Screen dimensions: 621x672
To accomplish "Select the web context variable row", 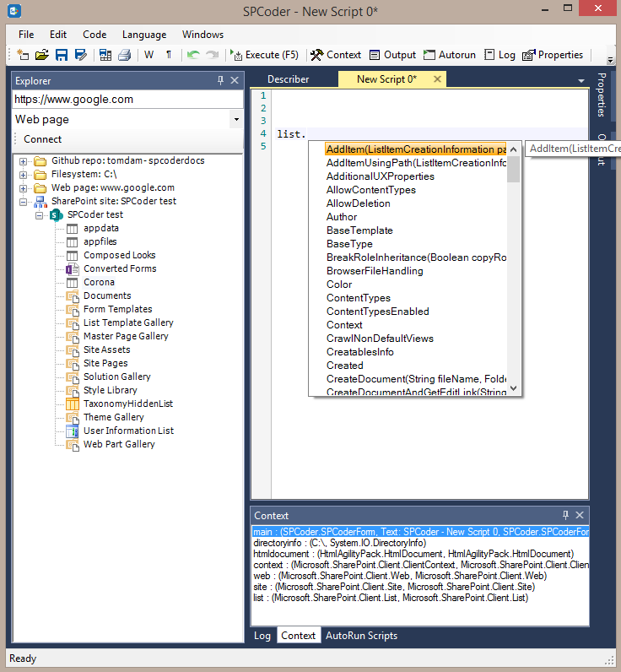I will [420, 576].
